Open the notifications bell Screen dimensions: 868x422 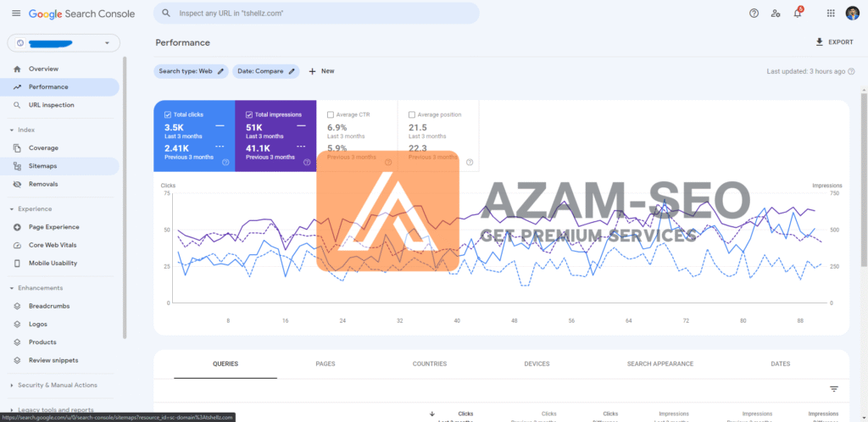tap(797, 14)
